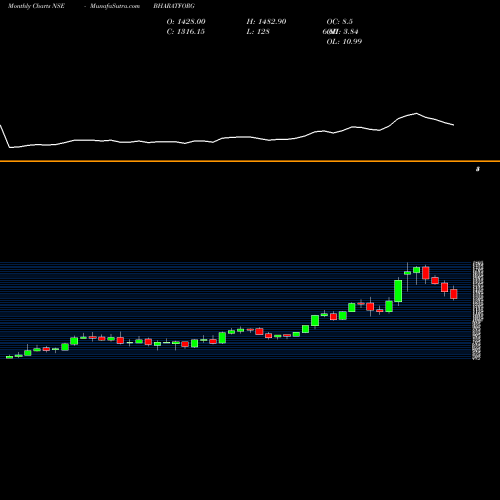Click the OC: 8.5 value
Screen dimensions: 500x500
[340, 22]
